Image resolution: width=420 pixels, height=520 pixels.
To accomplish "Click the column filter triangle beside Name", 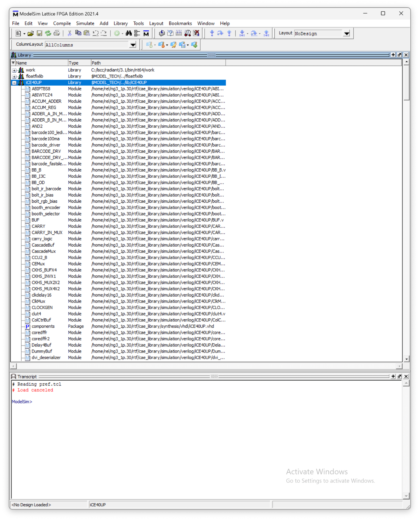I will click(x=13, y=63).
